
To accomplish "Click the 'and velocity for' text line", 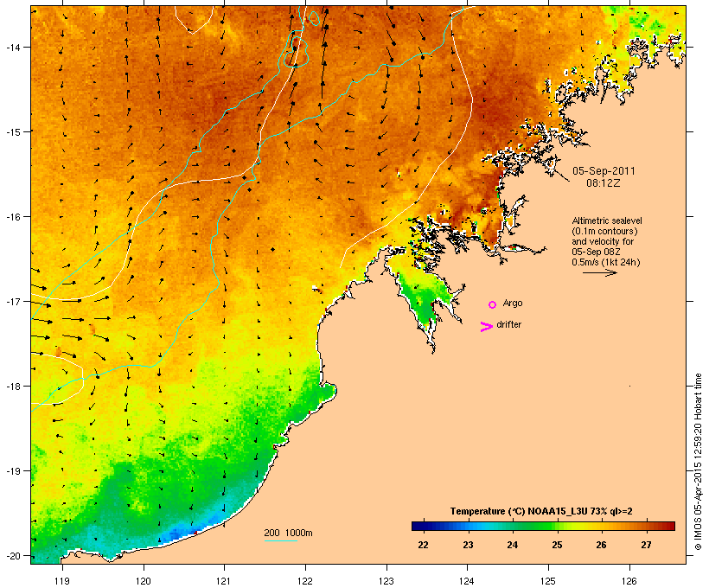I will click(603, 241).
